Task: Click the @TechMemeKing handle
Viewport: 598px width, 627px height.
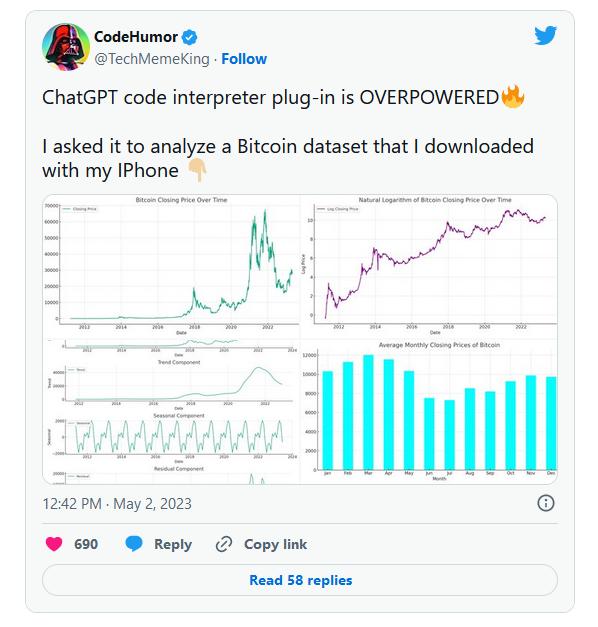Action: tap(152, 59)
